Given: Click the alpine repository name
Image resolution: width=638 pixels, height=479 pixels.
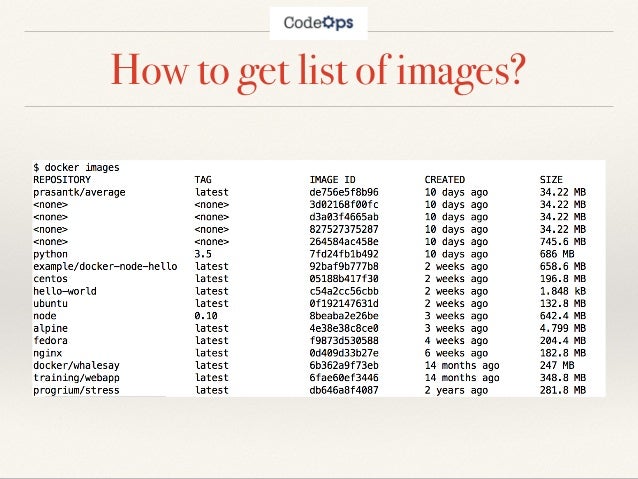Looking at the screenshot, I should [50, 328].
